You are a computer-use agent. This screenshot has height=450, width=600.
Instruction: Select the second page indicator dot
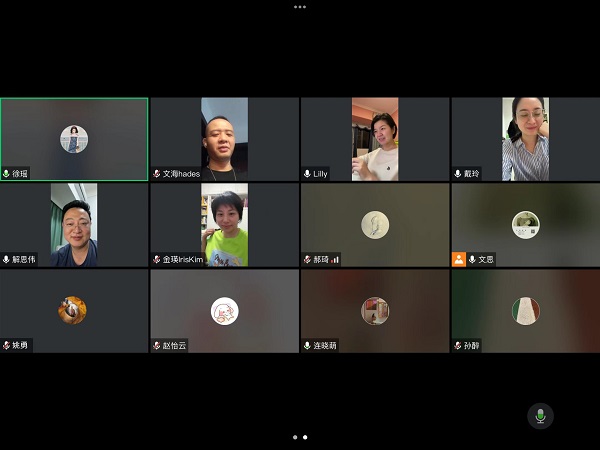(305, 437)
